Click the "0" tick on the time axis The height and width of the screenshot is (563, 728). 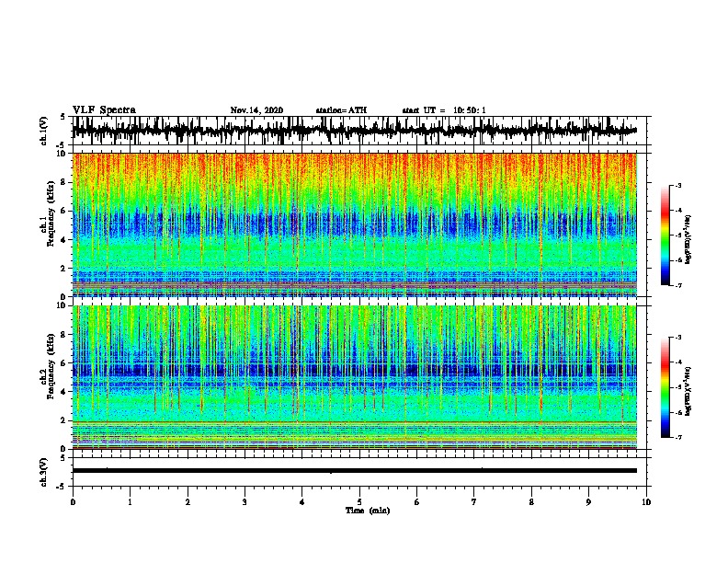[73, 502]
